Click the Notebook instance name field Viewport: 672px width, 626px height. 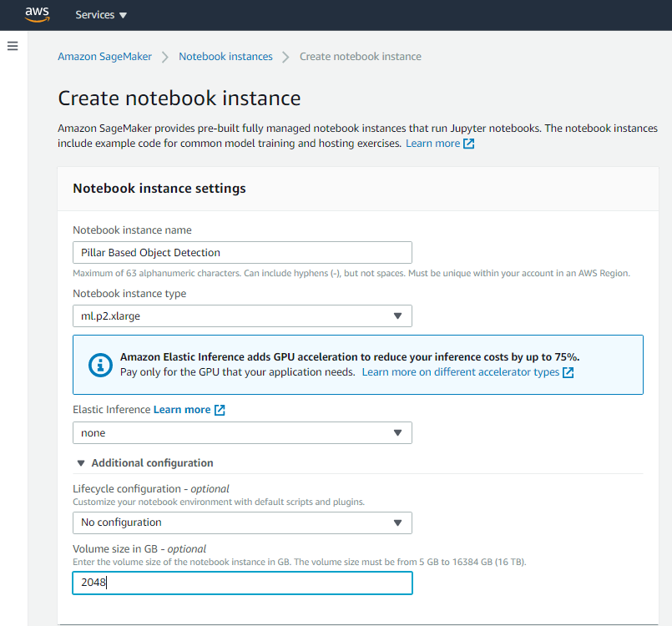(x=242, y=252)
